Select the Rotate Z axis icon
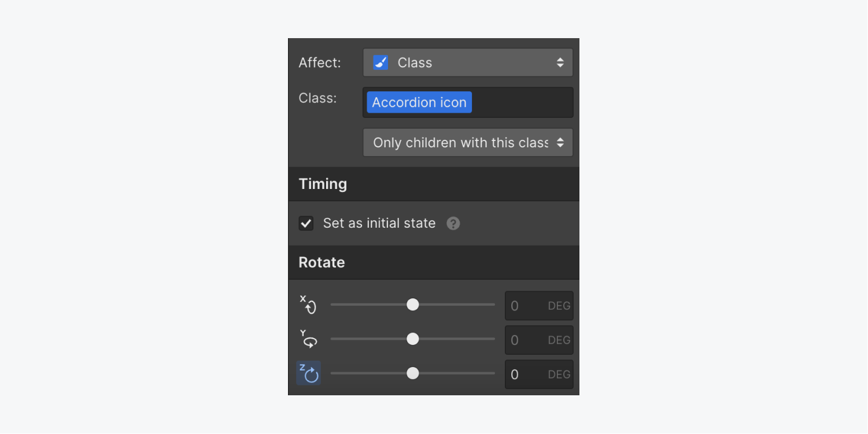 [x=308, y=373]
